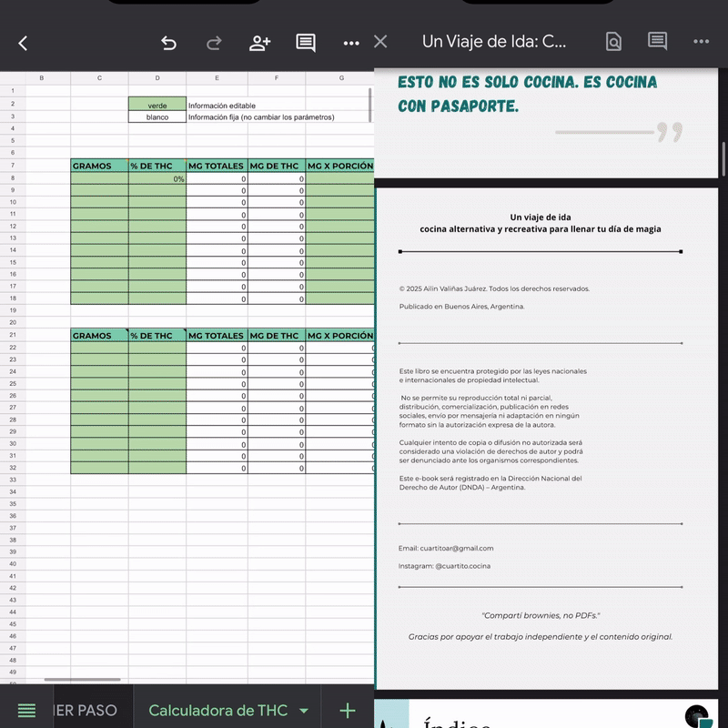Viewport: 728px width, 728px height.
Task: Click the spreadsheet horizontal scrollbar
Action: tap(82, 679)
